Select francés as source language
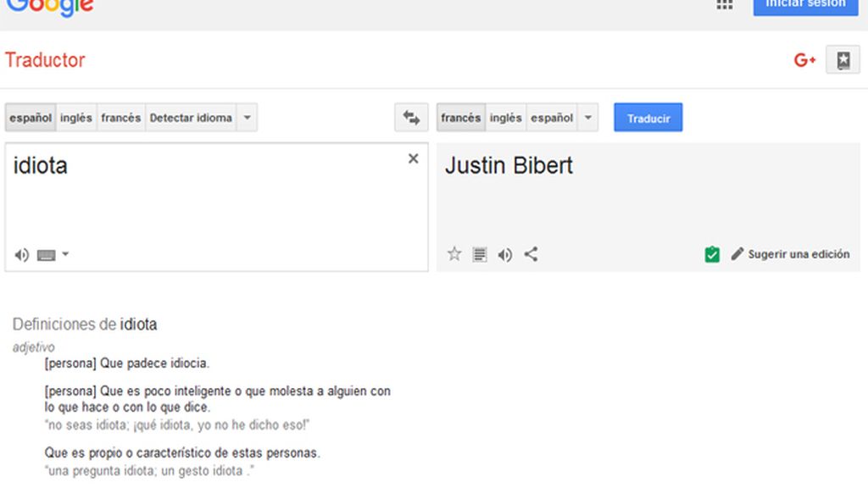This screenshot has height=488, width=868. point(120,117)
